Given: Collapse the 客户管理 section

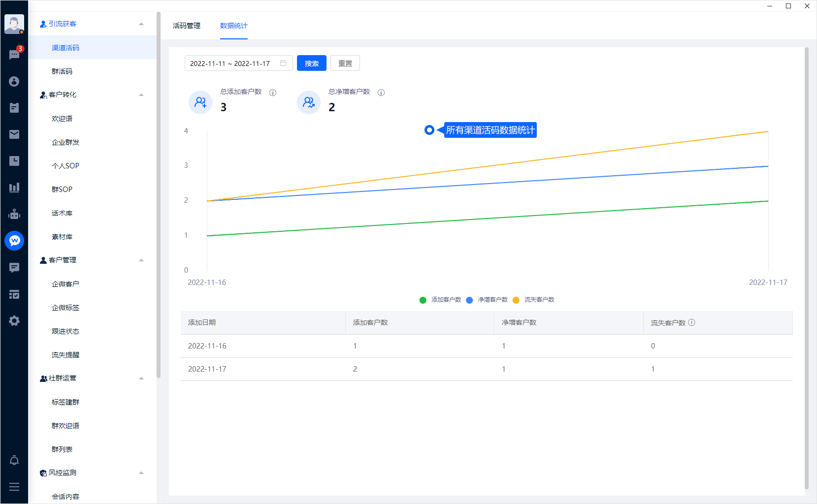Looking at the screenshot, I should [141, 260].
